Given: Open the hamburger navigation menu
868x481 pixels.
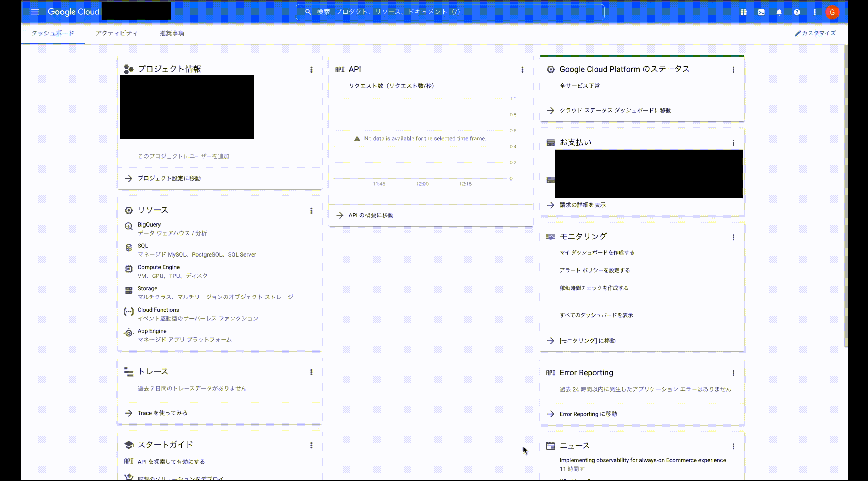Looking at the screenshot, I should pyautogui.click(x=35, y=12).
